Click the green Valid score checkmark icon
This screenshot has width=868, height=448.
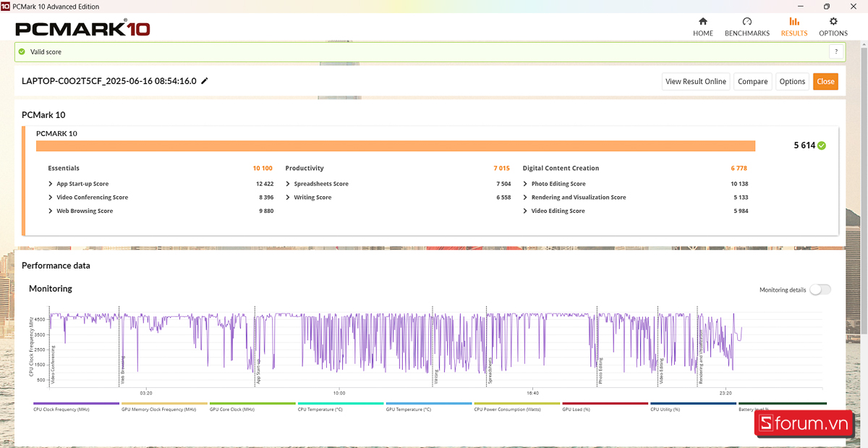tap(22, 51)
